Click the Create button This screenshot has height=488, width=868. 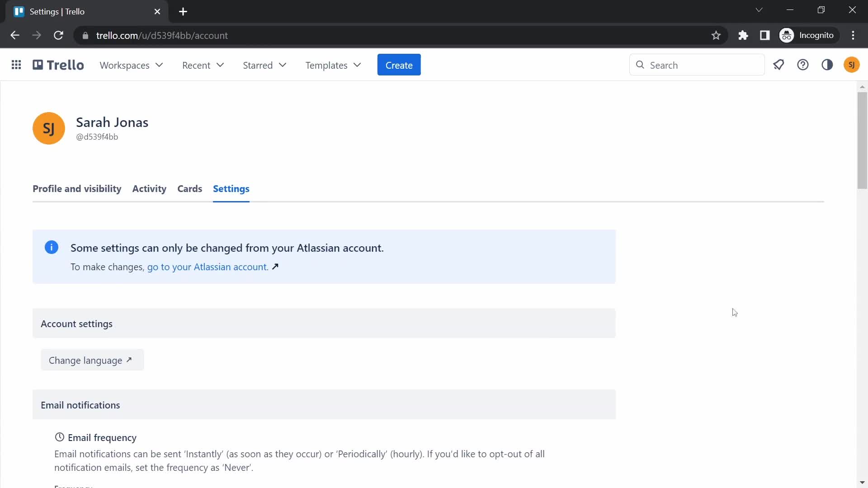pyautogui.click(x=399, y=65)
